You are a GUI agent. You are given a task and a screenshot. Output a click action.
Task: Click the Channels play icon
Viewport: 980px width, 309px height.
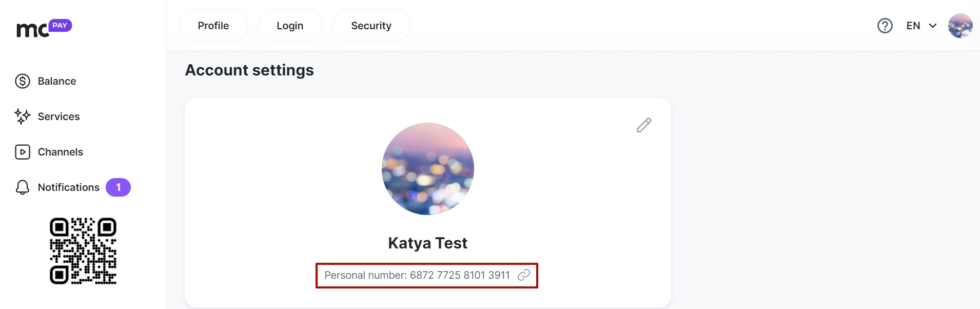(x=23, y=152)
